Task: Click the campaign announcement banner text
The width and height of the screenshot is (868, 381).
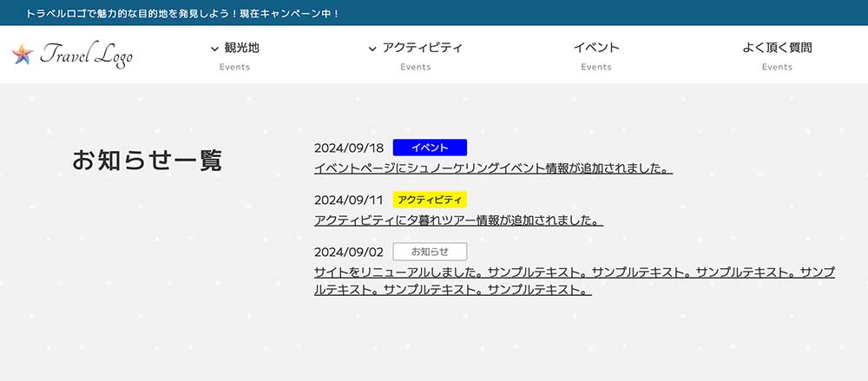Action: (x=182, y=13)
